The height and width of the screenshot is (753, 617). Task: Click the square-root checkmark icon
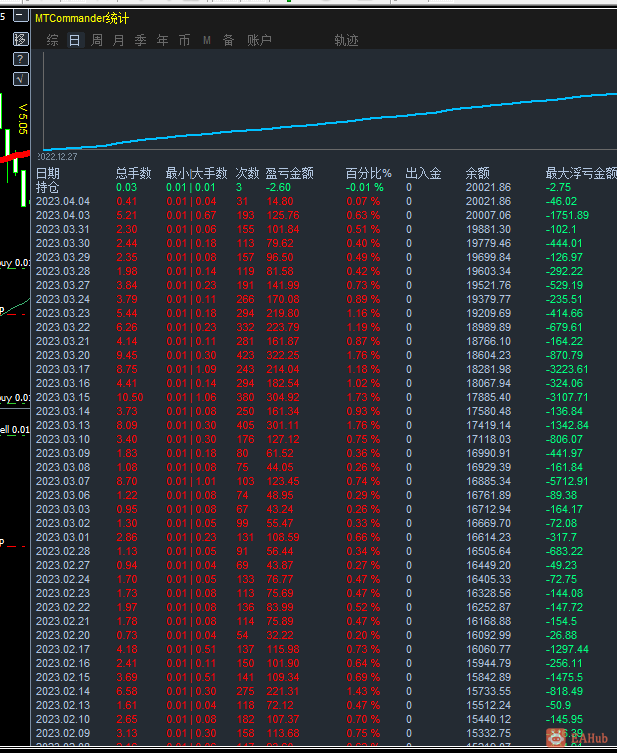pyautogui.click(x=20, y=79)
